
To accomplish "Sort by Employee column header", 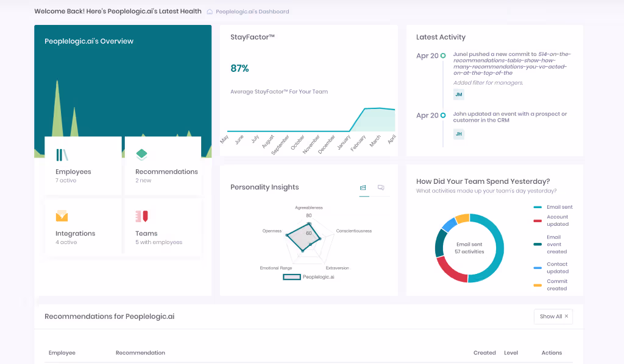I will (62, 353).
